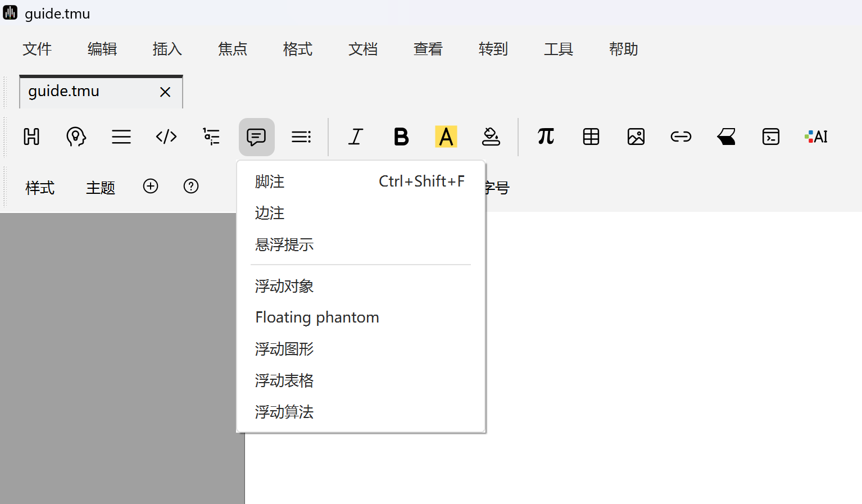Click the italic text formatting icon
The width and height of the screenshot is (862, 504).
click(356, 137)
